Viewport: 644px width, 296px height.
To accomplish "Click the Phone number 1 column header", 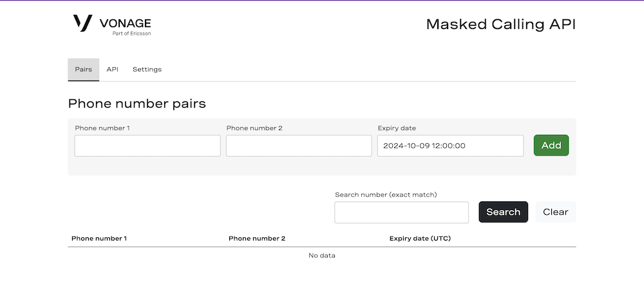I will click(99, 239).
